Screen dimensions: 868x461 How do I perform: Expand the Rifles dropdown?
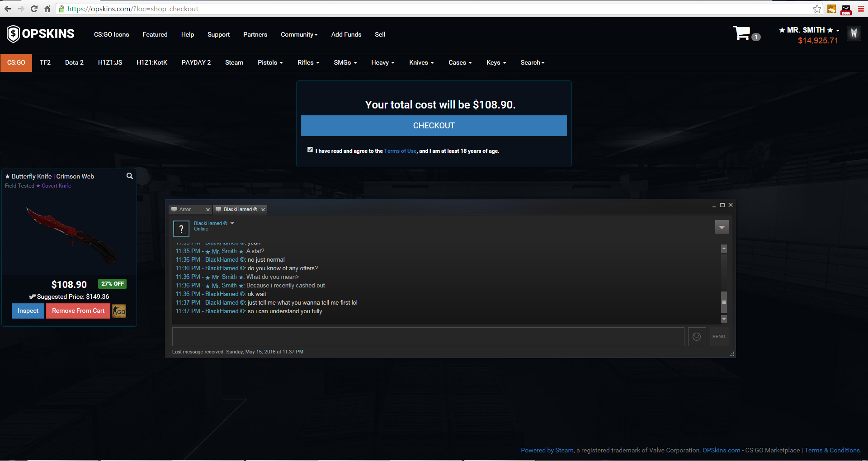coord(308,62)
